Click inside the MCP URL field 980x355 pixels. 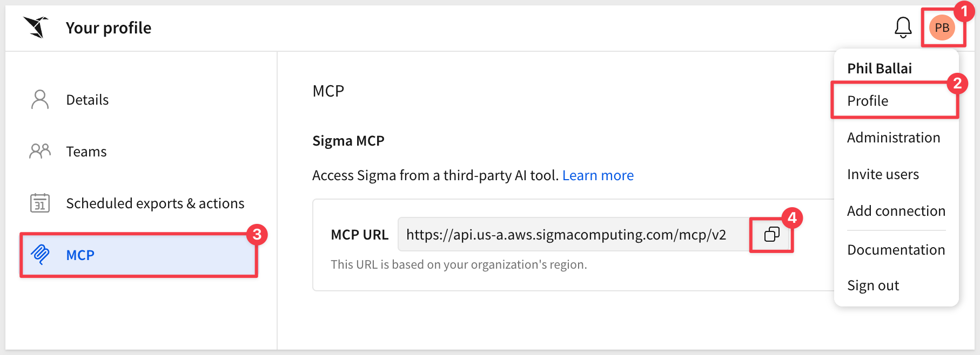(573, 234)
